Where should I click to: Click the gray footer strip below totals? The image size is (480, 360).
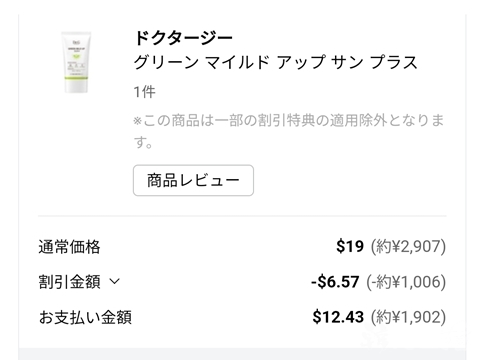[x=242, y=354]
